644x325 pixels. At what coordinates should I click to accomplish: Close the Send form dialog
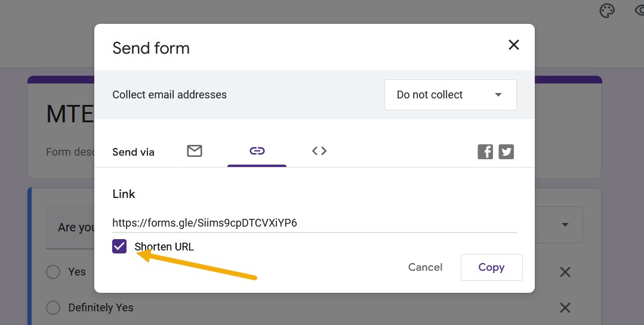[513, 45]
